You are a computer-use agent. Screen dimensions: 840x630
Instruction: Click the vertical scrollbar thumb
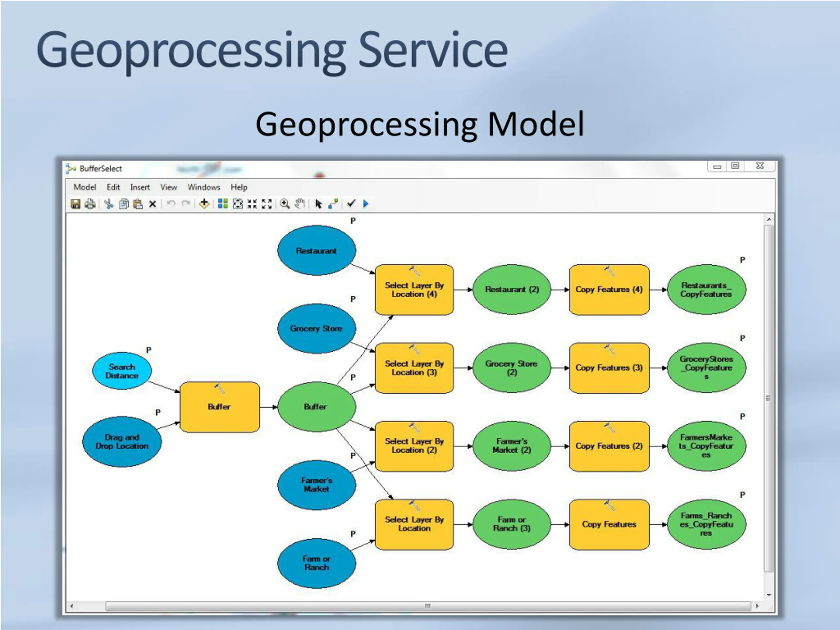coord(768,398)
